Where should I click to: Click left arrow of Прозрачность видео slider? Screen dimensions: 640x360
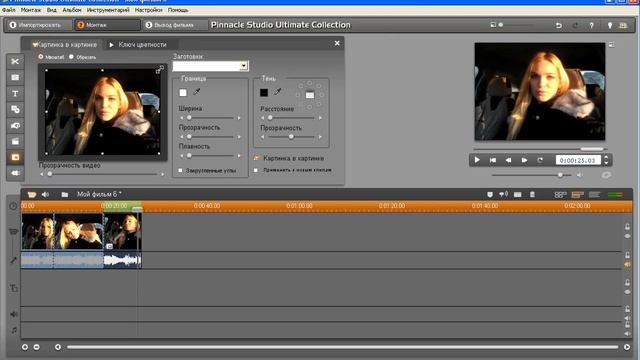click(42, 174)
